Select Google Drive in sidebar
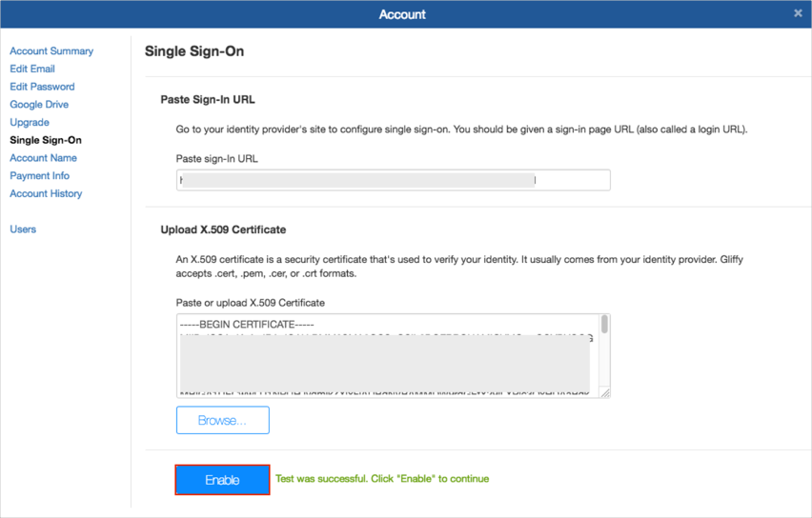The image size is (812, 518). pos(39,105)
